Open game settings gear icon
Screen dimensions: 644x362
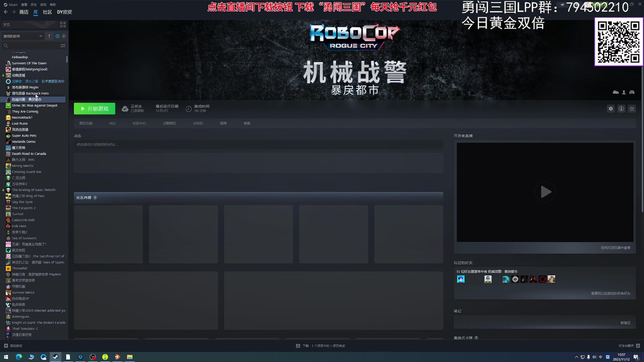(611, 109)
